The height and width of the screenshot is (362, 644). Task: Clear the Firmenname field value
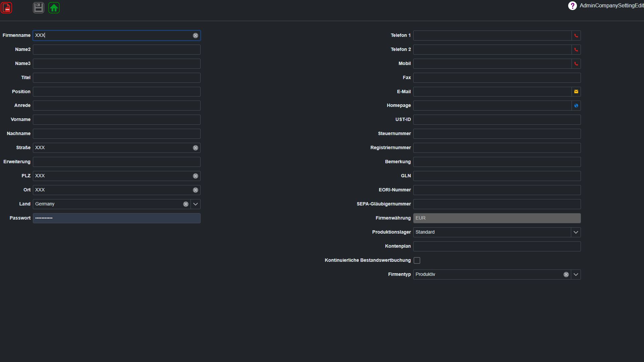196,36
